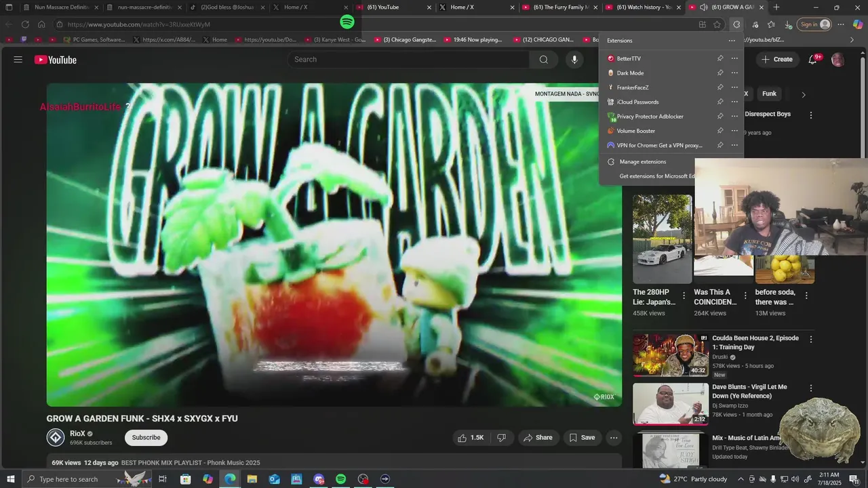Image resolution: width=868 pixels, height=488 pixels.
Task: Open more options for FrankerFaceZ
Action: [734, 87]
